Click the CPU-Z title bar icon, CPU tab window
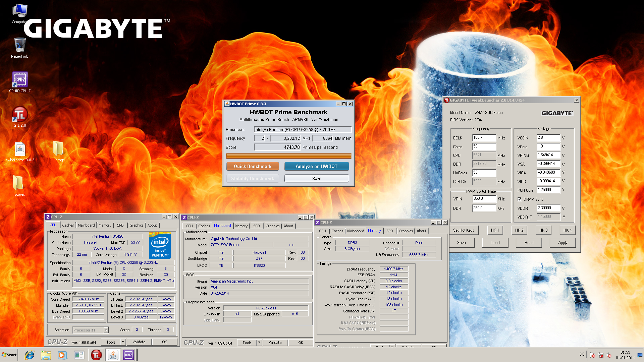The image size is (644, 362). (48, 217)
